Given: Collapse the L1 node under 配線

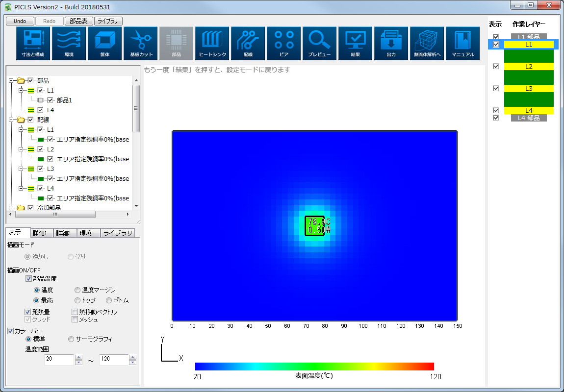Looking at the screenshot, I should click(x=21, y=129).
